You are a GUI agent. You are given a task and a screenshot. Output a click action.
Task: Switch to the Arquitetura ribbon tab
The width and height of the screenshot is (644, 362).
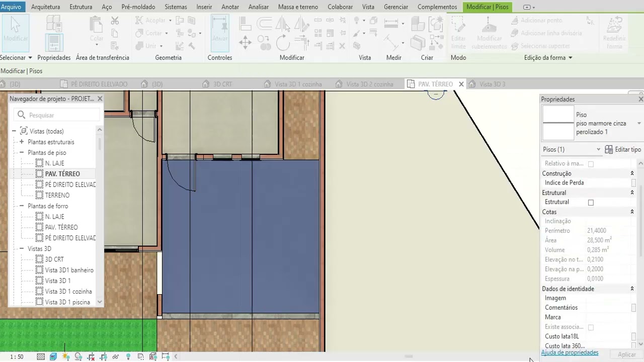(x=45, y=7)
